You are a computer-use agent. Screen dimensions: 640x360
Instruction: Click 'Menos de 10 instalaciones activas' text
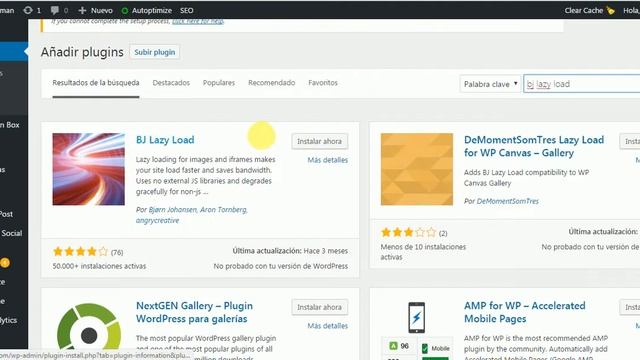point(423,252)
